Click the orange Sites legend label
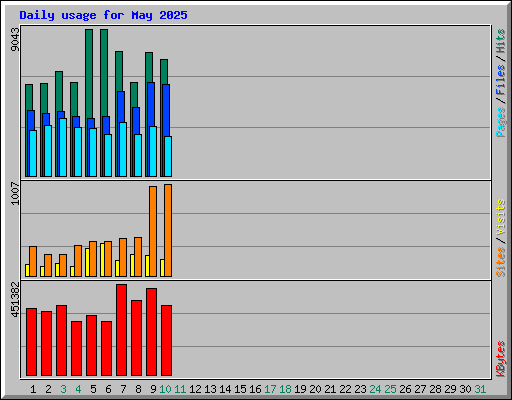This screenshot has height=400, width=512. (501, 262)
